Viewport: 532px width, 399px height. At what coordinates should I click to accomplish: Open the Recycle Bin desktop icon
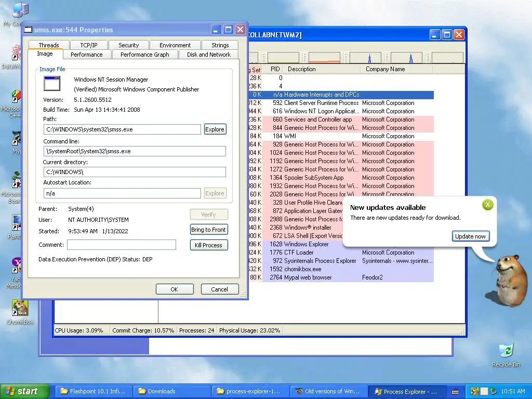(506, 355)
